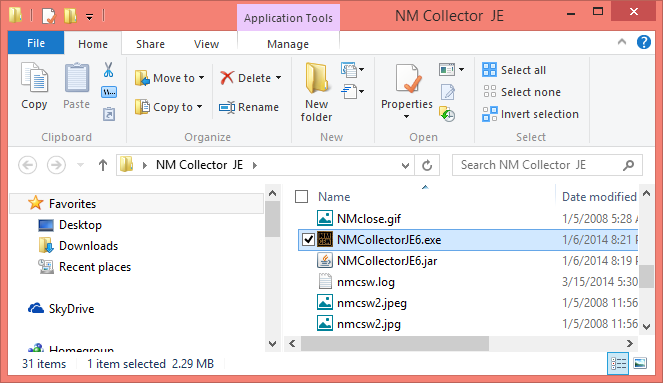
Task: Click the NMCollectorJE6.jar Java file icon
Action: pos(325,260)
